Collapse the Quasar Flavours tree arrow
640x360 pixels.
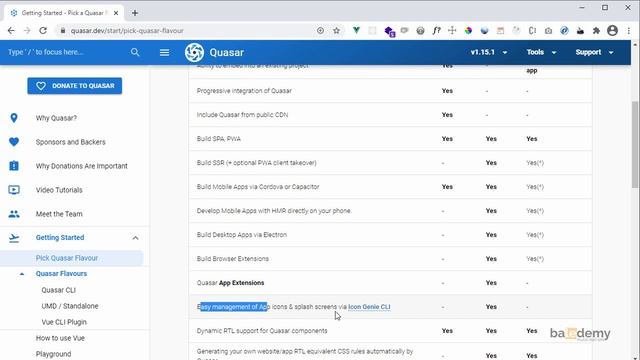22,274
